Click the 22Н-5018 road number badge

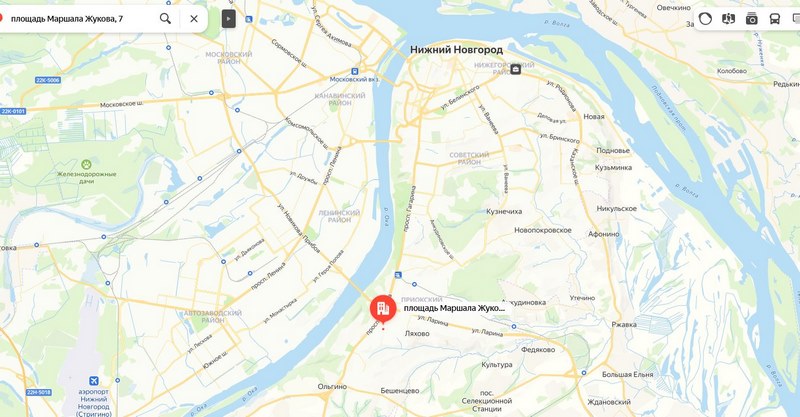(38, 392)
